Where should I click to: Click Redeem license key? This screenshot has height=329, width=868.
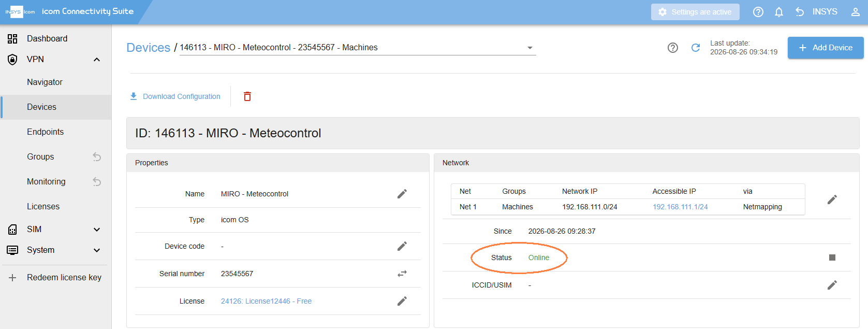point(64,278)
